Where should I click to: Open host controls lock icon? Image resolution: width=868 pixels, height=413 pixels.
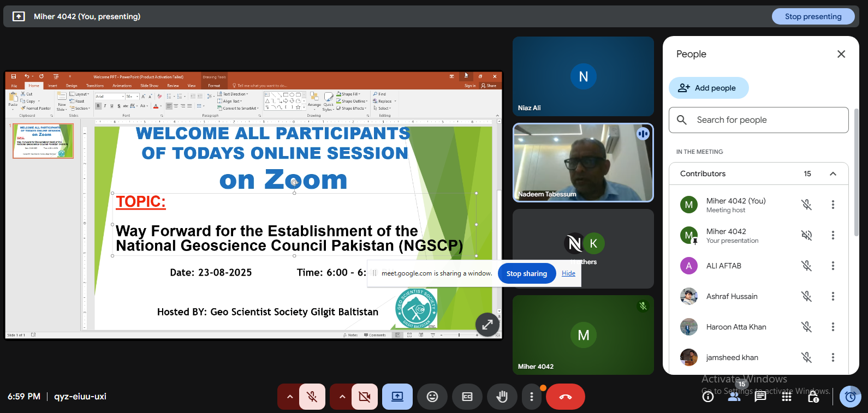(x=813, y=397)
